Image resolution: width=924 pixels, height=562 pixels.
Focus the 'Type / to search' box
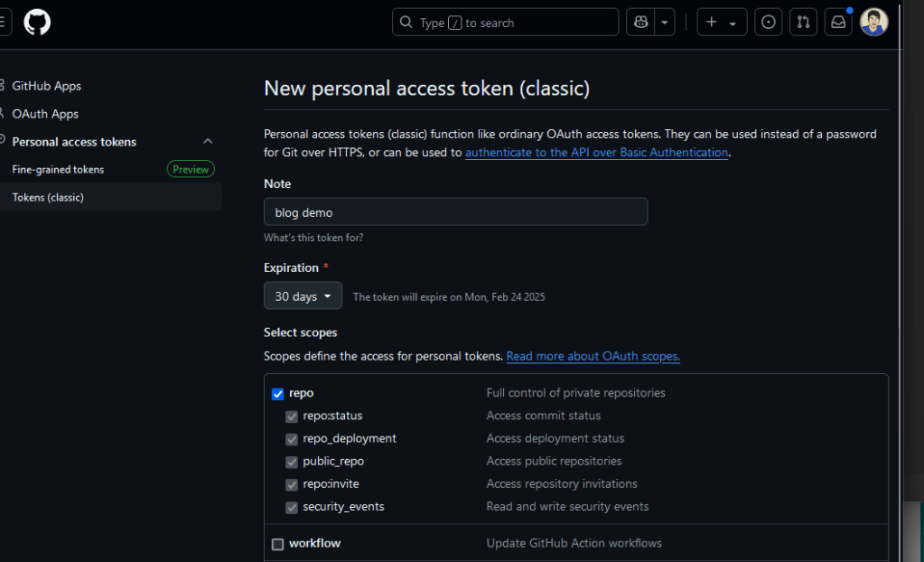coord(506,23)
